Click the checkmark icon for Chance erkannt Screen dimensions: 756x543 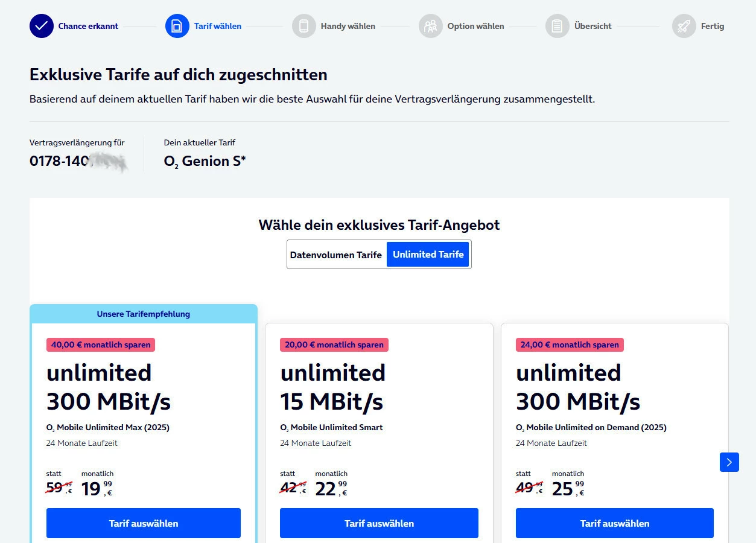[41, 26]
